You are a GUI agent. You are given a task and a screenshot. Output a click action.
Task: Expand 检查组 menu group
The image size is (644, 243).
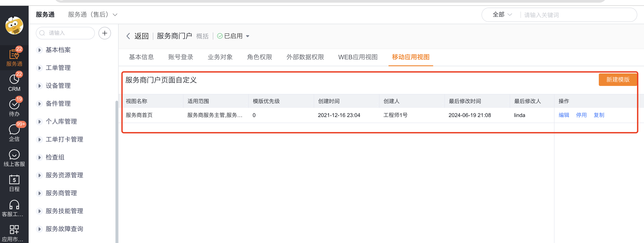[x=39, y=157]
